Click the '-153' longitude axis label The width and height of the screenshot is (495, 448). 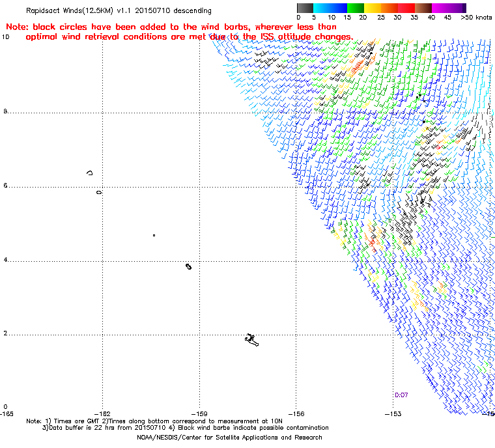click(393, 413)
